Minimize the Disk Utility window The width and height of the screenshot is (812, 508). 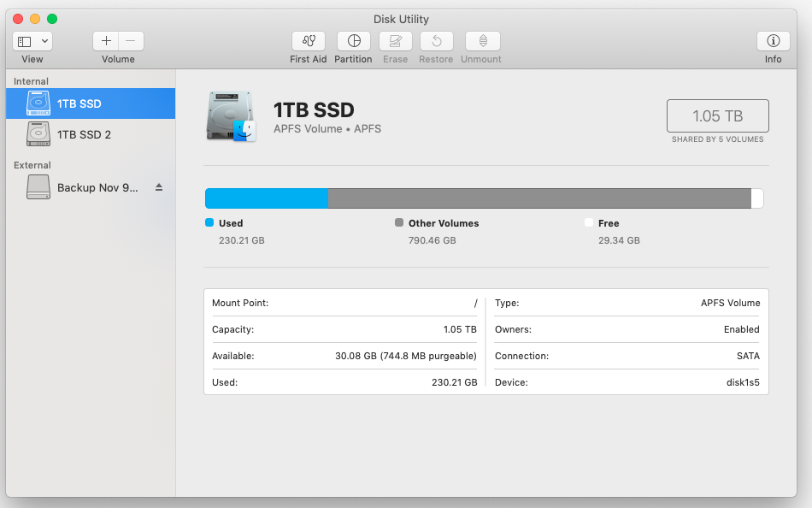(x=35, y=19)
